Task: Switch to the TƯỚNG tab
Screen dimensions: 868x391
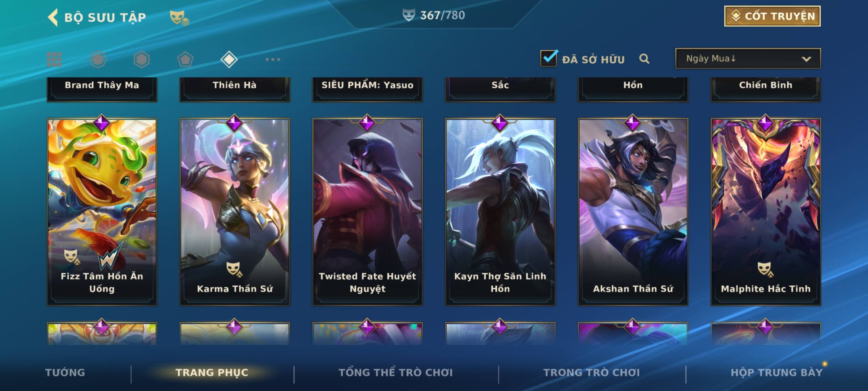Action: (65, 373)
